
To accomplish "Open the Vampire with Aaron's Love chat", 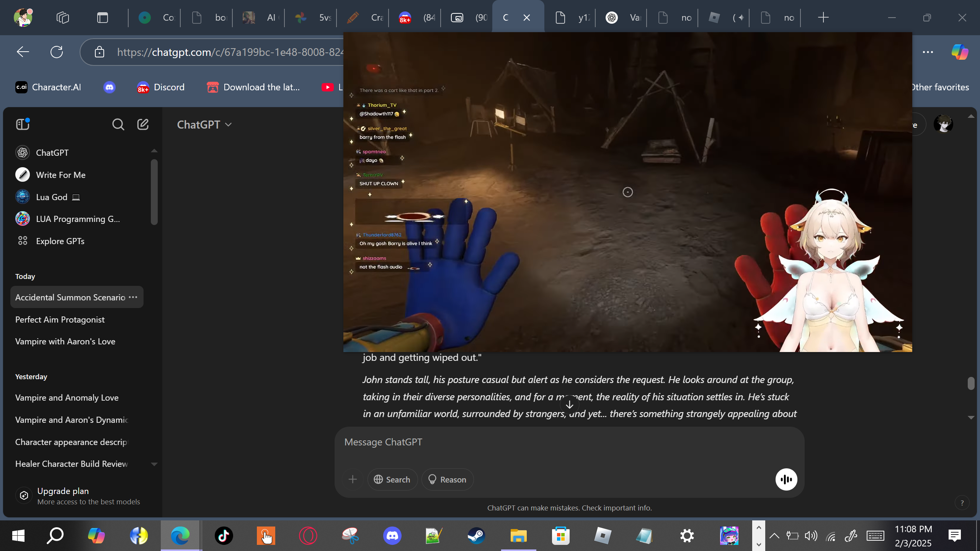I will pos(77,341).
